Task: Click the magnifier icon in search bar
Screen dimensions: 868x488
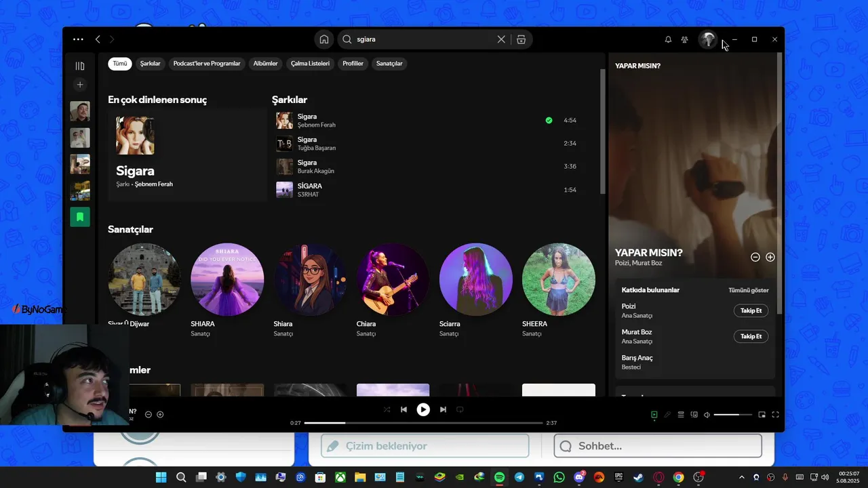Action: click(x=348, y=39)
